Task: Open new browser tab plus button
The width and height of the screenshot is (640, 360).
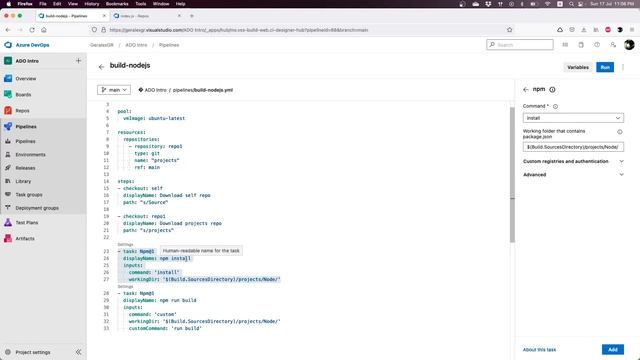Action: [192, 16]
